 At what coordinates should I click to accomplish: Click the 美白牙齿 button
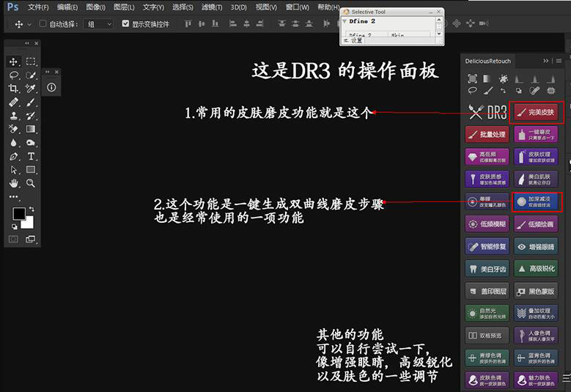point(487,269)
